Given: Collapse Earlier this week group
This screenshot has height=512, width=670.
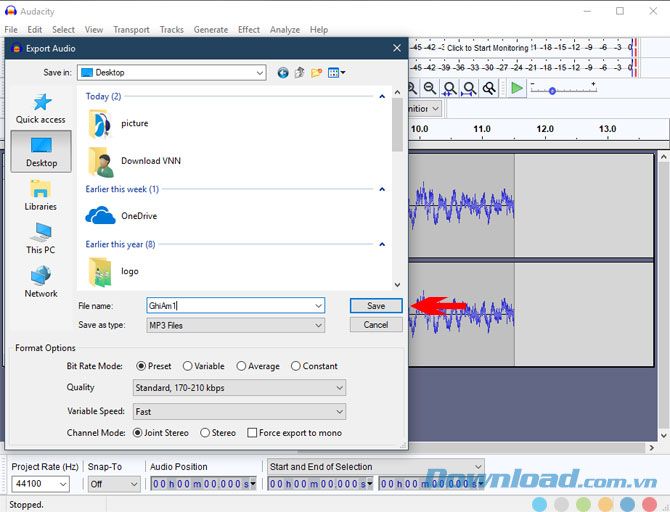Looking at the screenshot, I should click(x=382, y=189).
